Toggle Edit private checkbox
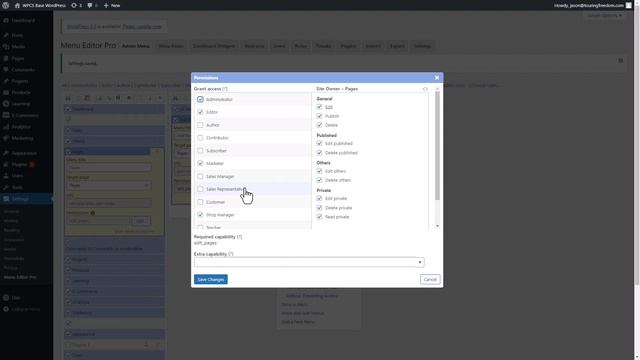Viewport: 640px width, 360px height. click(x=319, y=198)
